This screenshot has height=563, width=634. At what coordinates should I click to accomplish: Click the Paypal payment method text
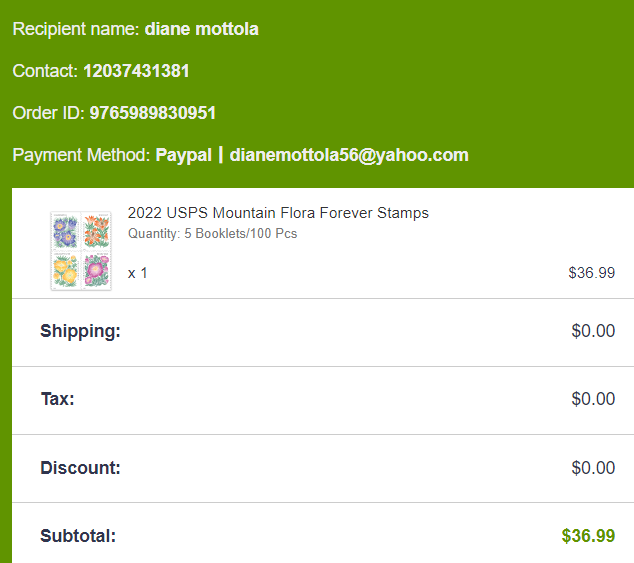click(183, 155)
